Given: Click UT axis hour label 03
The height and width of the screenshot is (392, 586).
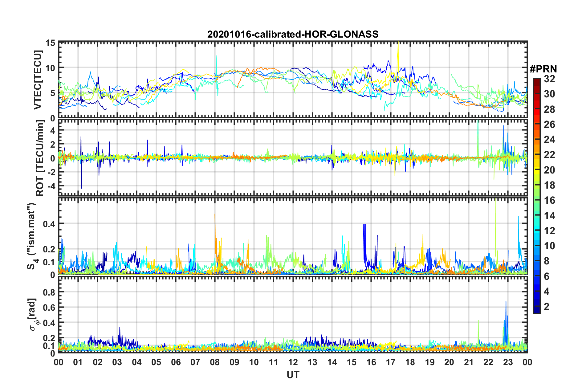Looking at the screenshot, I should tap(117, 362).
